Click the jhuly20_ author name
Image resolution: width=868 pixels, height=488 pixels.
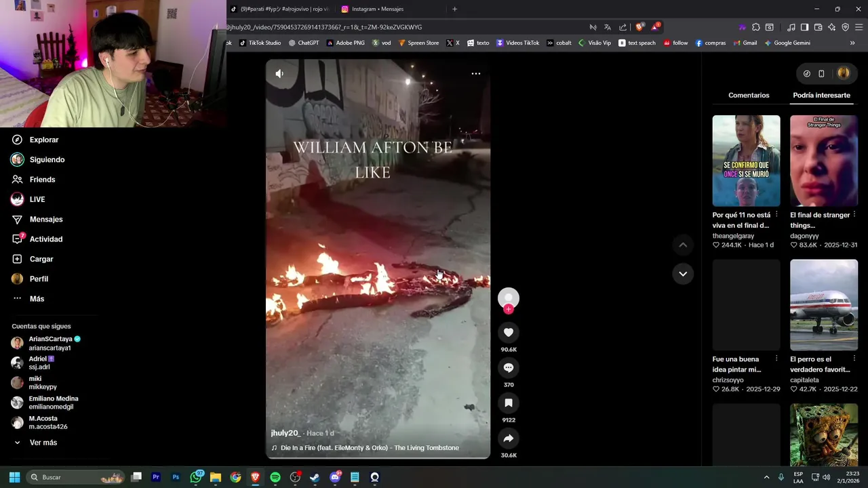(x=285, y=433)
